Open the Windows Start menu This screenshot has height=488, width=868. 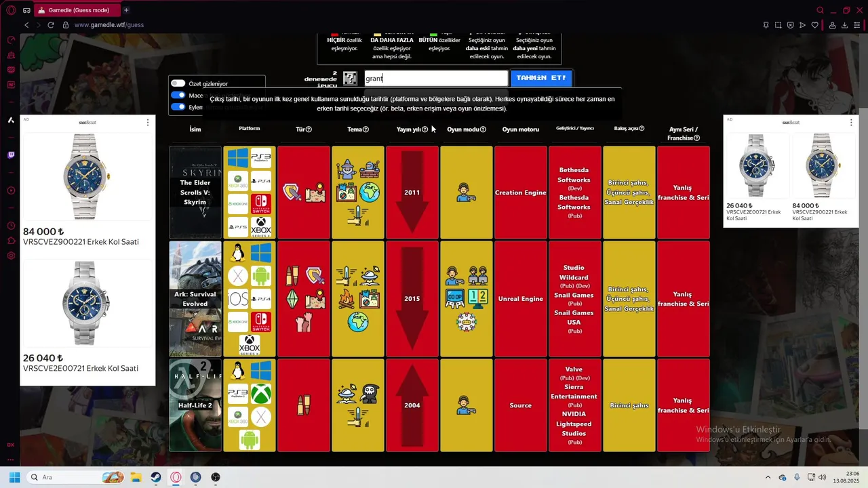coord(14,477)
